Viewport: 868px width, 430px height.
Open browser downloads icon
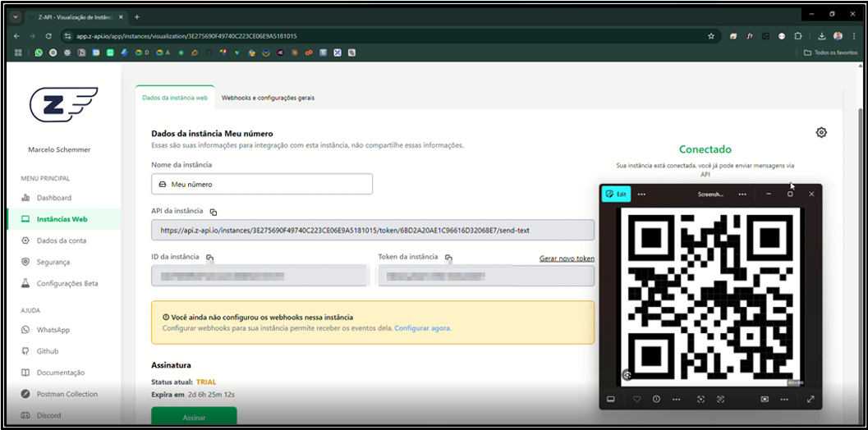(821, 36)
